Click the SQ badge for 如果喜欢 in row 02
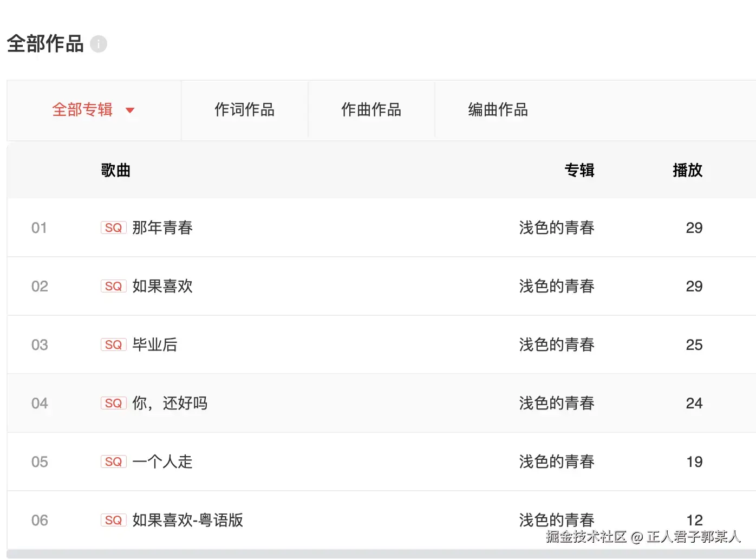This screenshot has width=756, height=559. (x=114, y=286)
